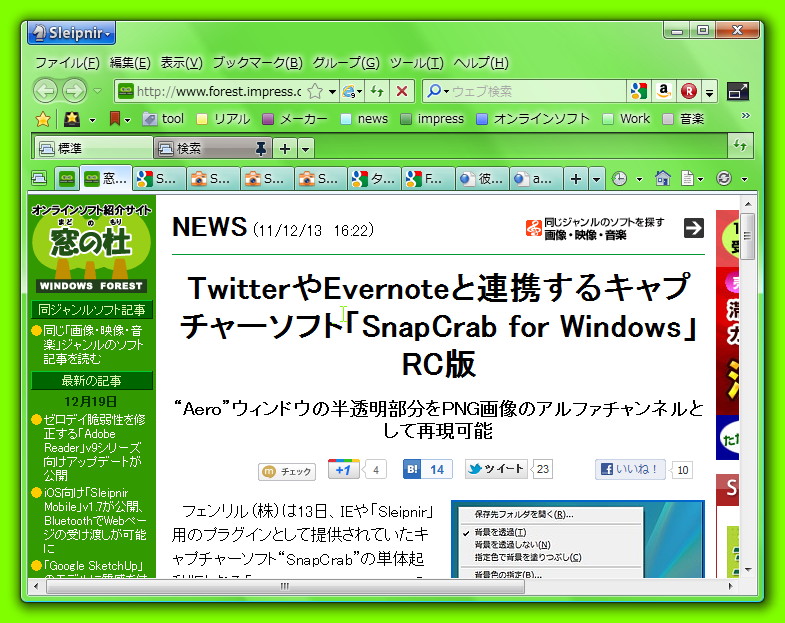Open the 編集(E) menu

pyautogui.click(x=130, y=63)
